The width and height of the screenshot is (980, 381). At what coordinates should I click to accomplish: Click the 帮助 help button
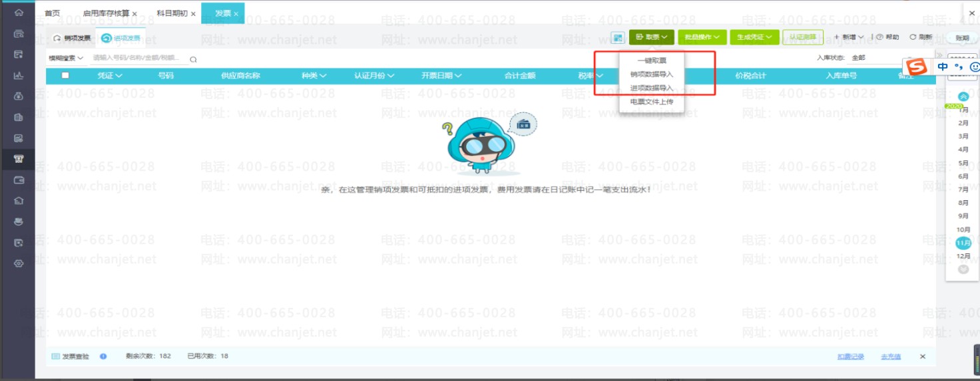888,37
